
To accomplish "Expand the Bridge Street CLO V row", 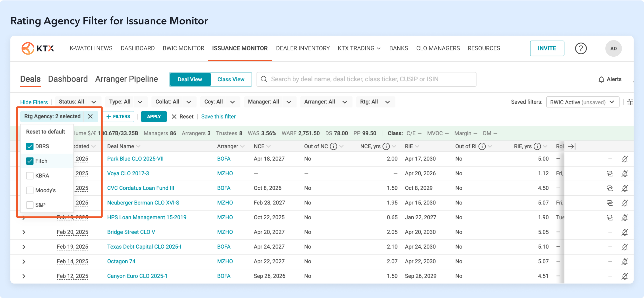I will point(24,232).
